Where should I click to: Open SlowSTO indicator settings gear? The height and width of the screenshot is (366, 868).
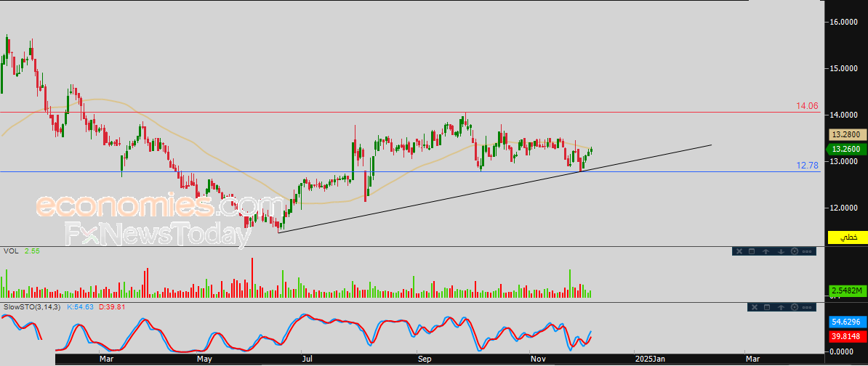pos(795,307)
